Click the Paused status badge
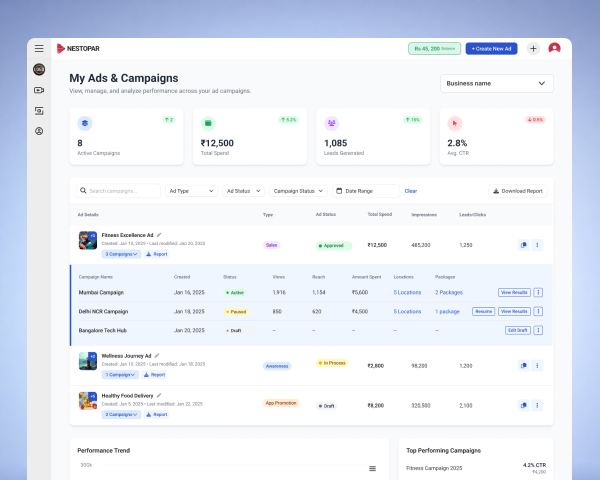600x480 pixels. pyautogui.click(x=236, y=312)
